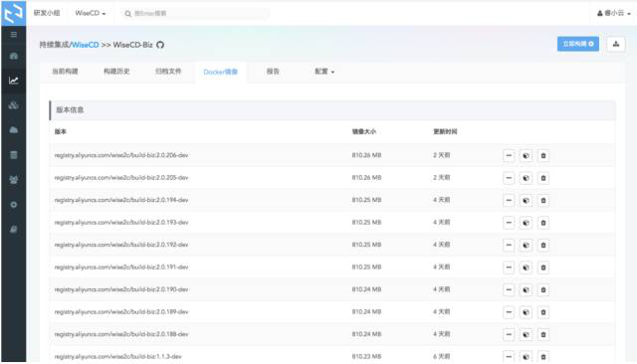Open the line chart icon in sidebar
637x364 pixels.
13,81
